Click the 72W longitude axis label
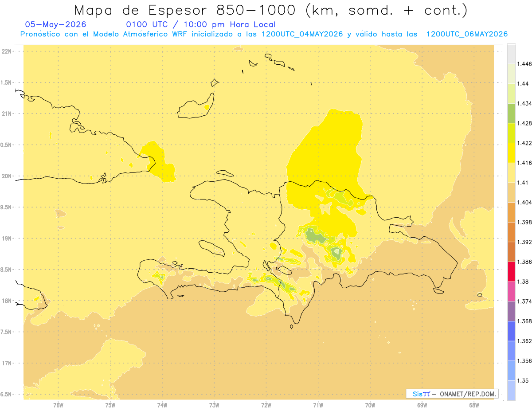The image size is (532, 411). coord(266,405)
